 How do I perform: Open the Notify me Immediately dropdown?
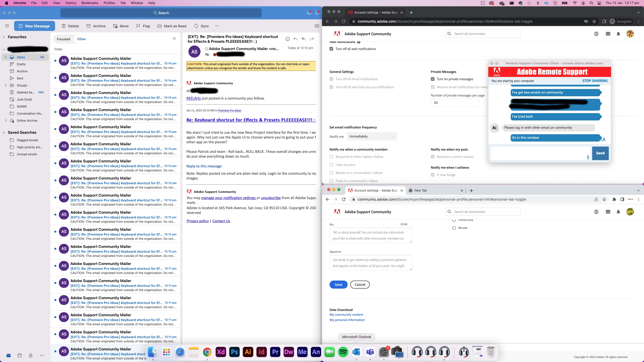[371, 136]
